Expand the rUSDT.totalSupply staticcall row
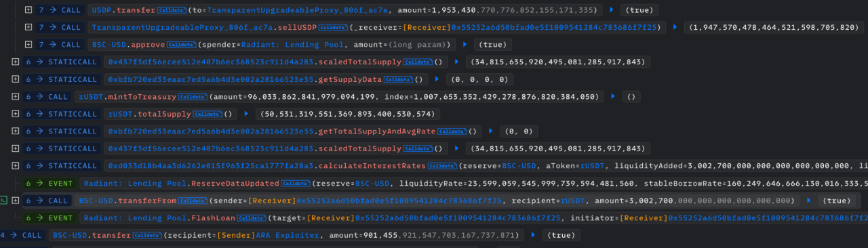Screen dimensions: 868x248 click(x=16, y=114)
